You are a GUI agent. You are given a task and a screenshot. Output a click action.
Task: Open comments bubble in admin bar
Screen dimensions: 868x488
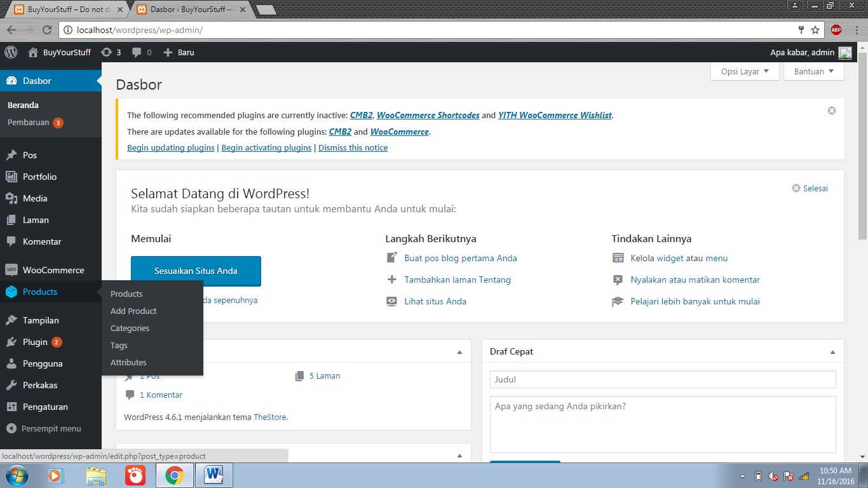[142, 52]
